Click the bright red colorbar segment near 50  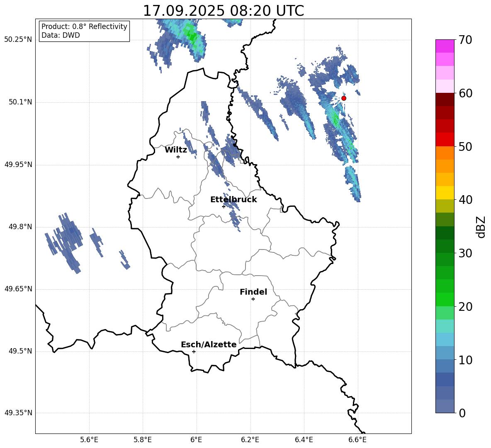point(445,140)
